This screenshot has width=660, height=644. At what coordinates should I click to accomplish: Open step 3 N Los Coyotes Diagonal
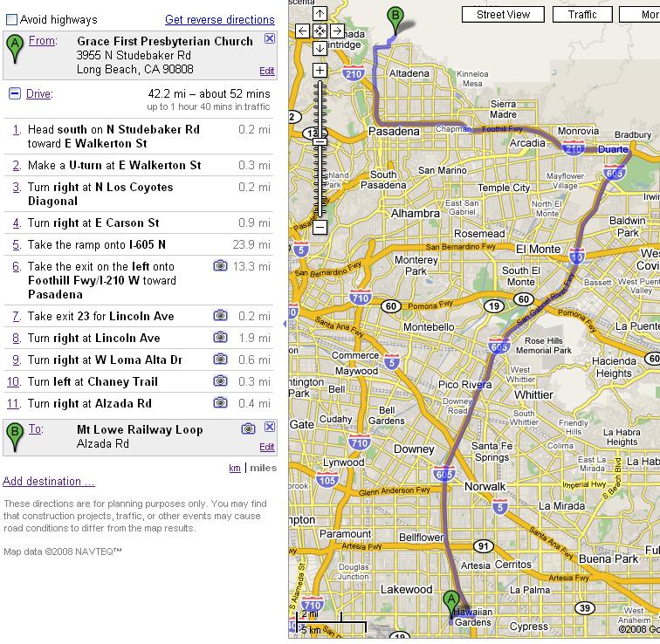139,194
